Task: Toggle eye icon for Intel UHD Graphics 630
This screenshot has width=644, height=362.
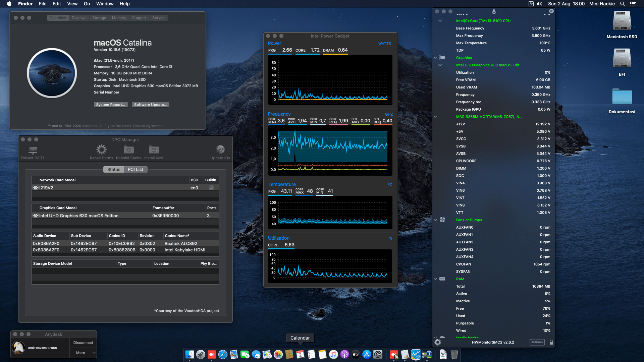Action: (35, 215)
